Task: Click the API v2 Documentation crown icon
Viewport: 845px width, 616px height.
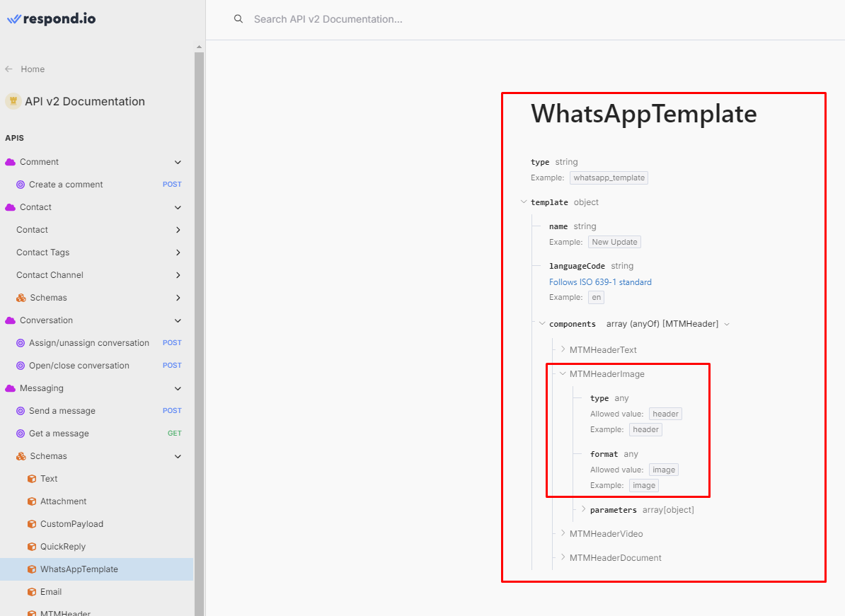Action: point(13,101)
